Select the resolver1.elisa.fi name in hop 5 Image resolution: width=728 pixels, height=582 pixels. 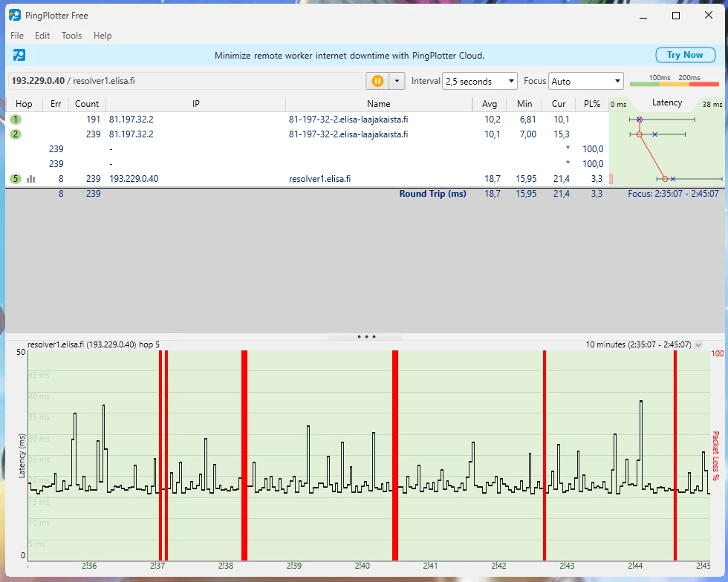(x=319, y=179)
